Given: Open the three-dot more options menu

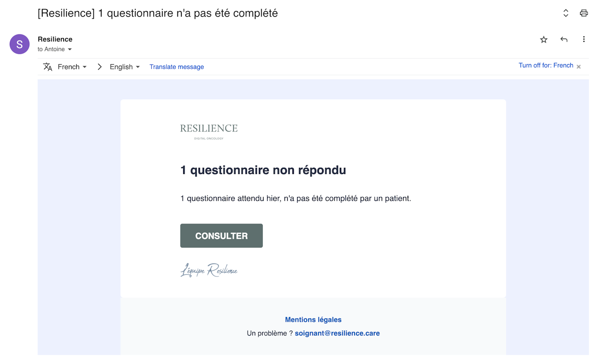Looking at the screenshot, I should tap(584, 40).
